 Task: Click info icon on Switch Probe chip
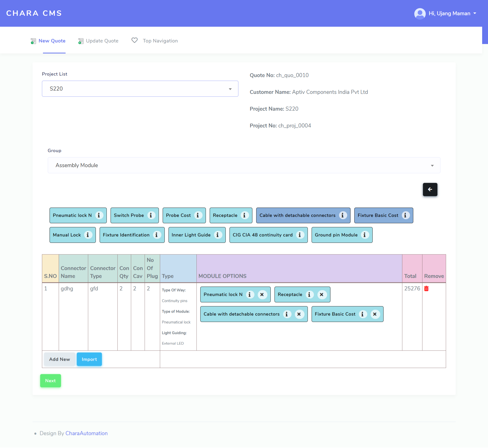[x=151, y=215]
